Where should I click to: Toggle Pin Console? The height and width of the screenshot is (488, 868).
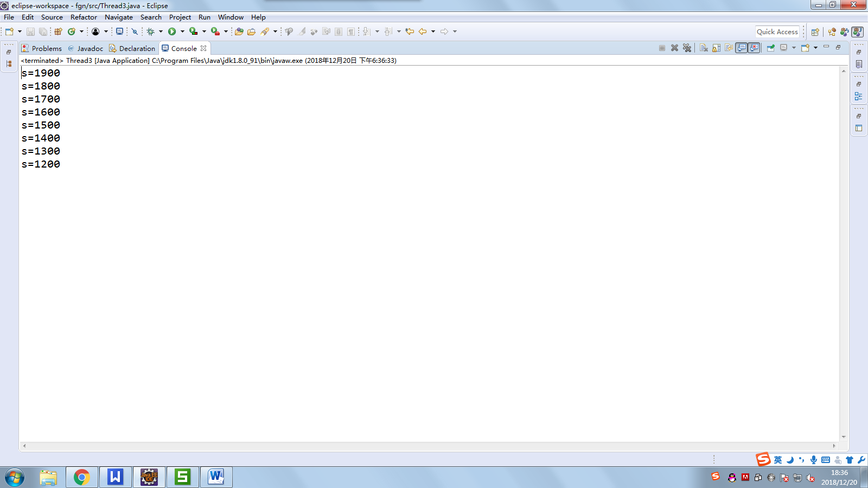[x=770, y=48]
